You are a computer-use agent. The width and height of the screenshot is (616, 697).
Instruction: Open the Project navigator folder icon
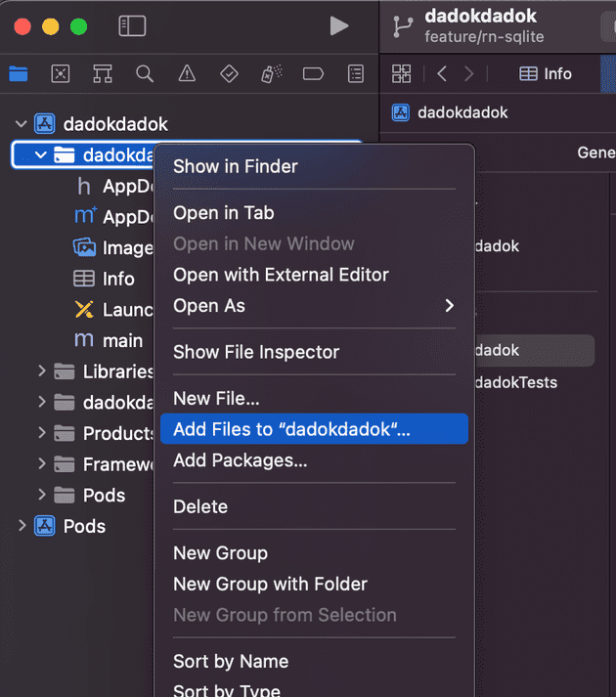pyautogui.click(x=18, y=74)
